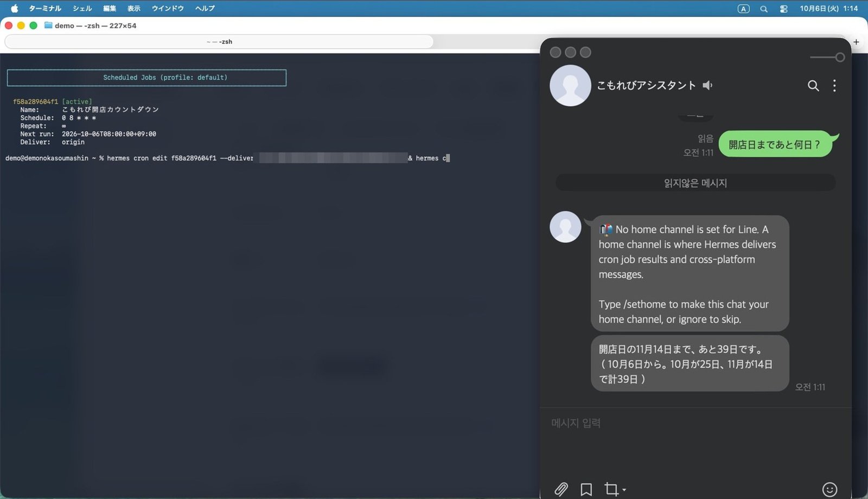The height and width of the screenshot is (499, 868).
Task: Select the -zsh terminal tab
Action: (219, 42)
